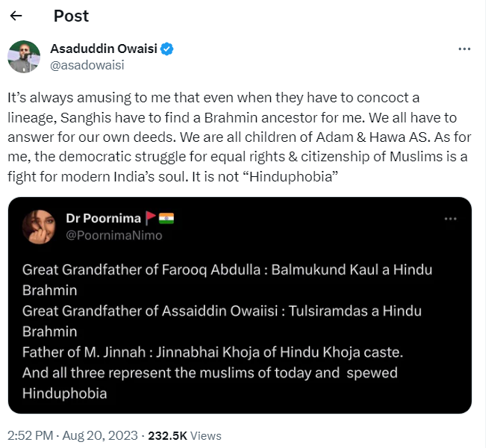Click the main tweet text paragraph
Image resolution: width=500 pixels, height=448 pixels.
pos(237,133)
